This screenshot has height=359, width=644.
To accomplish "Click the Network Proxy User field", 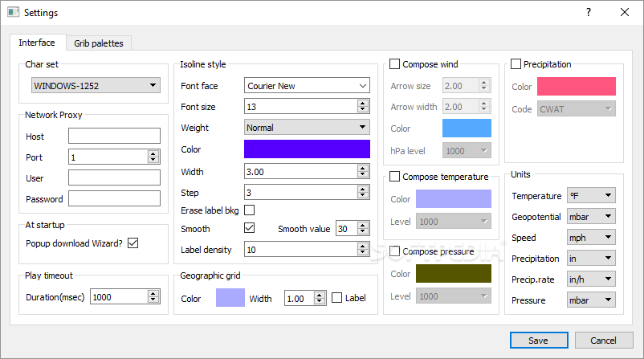I will 114,177.
